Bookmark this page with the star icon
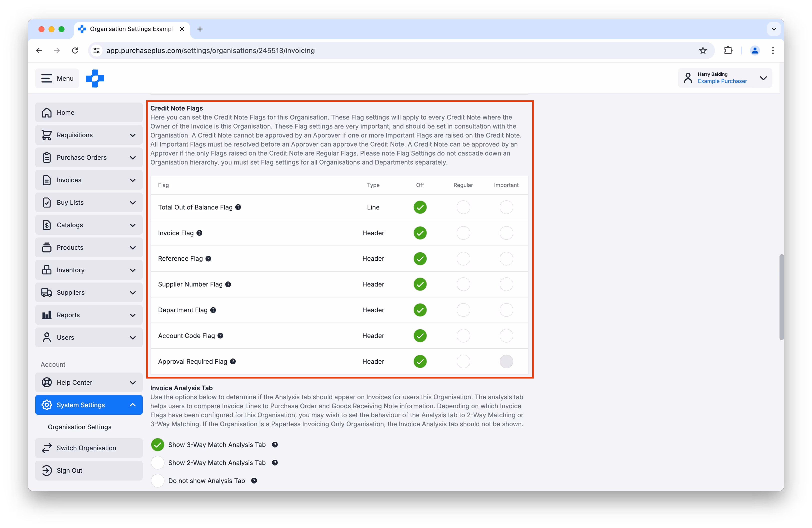Image resolution: width=812 pixels, height=528 pixels. 703,50
